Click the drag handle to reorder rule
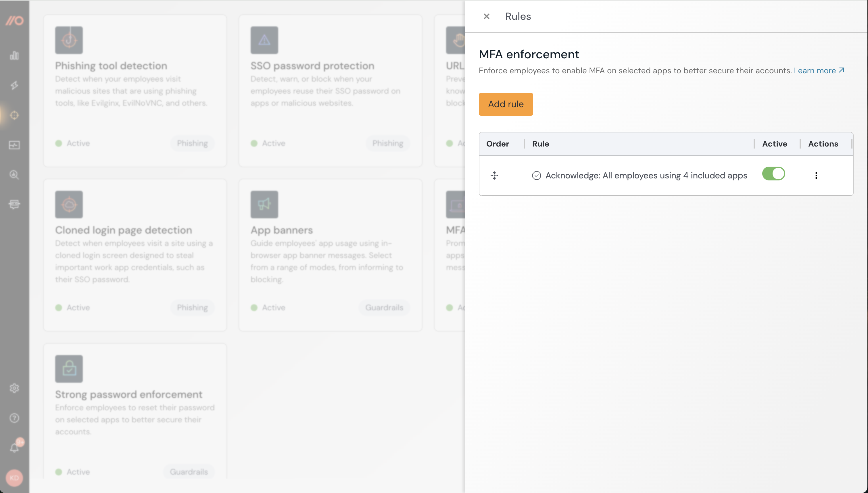868x493 pixels. pyautogui.click(x=494, y=175)
